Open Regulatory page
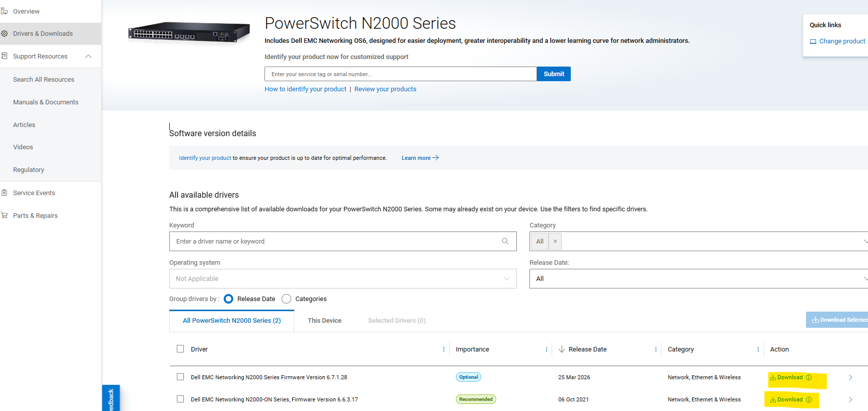The height and width of the screenshot is (411, 868). pyautogui.click(x=29, y=170)
